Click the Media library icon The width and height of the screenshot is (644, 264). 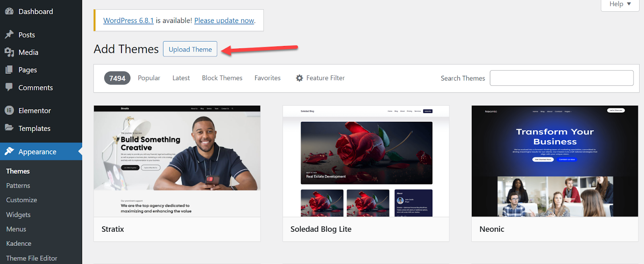click(9, 52)
